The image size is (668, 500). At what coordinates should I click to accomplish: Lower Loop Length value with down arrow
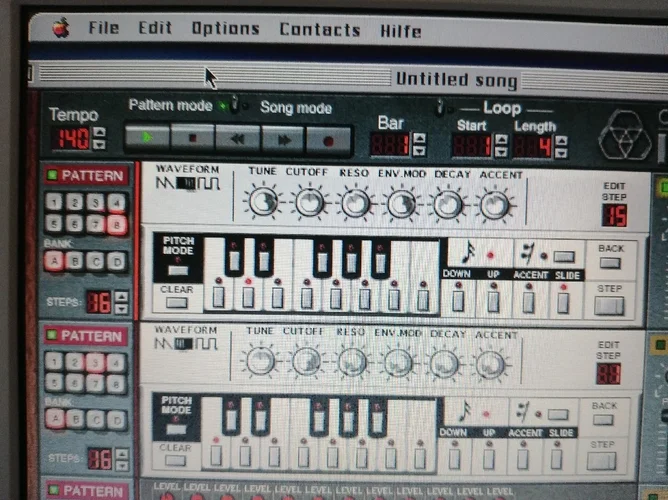[x=561, y=153]
